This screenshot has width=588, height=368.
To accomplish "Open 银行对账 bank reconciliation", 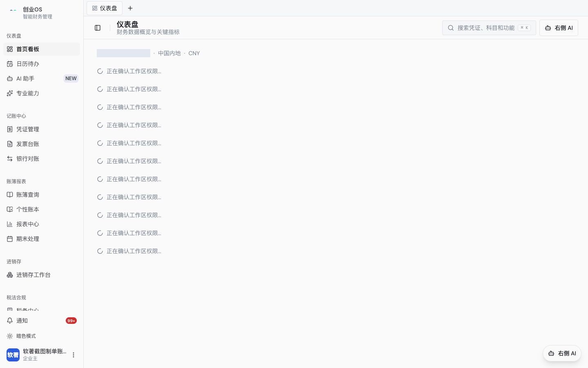I will tap(42, 159).
